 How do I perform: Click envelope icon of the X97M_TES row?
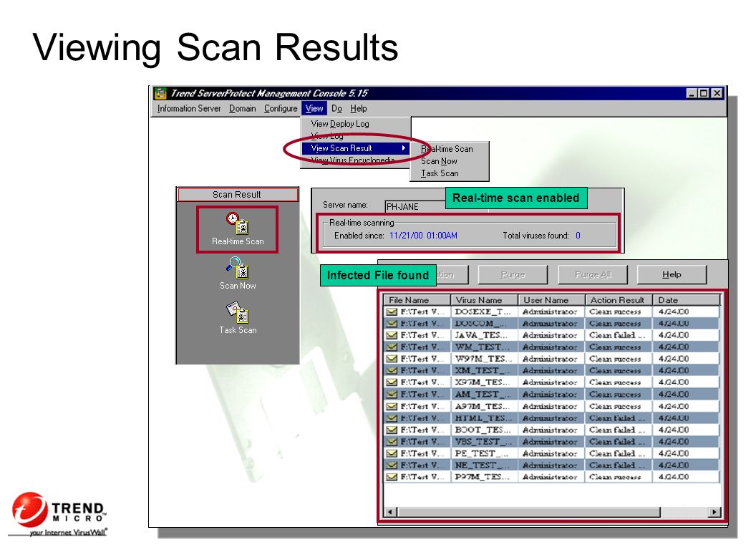[392, 382]
